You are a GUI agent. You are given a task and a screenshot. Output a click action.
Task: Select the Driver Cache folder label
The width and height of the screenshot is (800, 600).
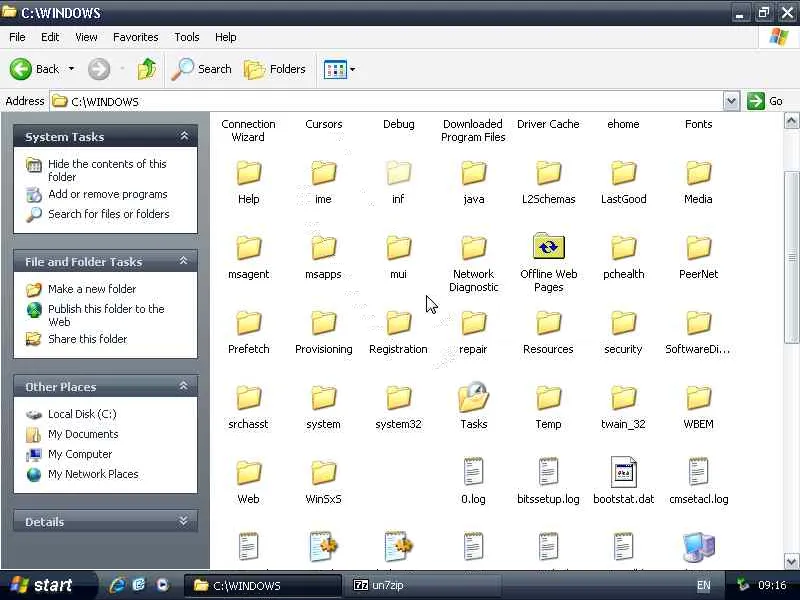[x=548, y=124]
